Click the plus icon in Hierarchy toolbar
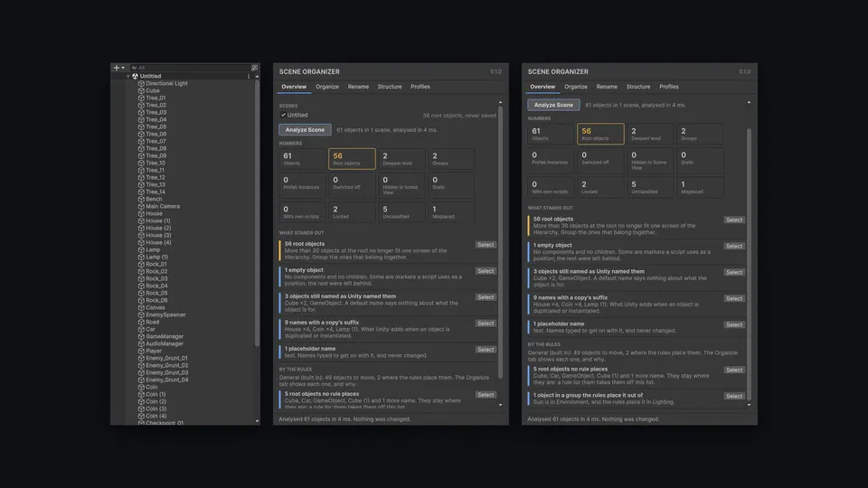The image size is (868, 488). (x=117, y=68)
